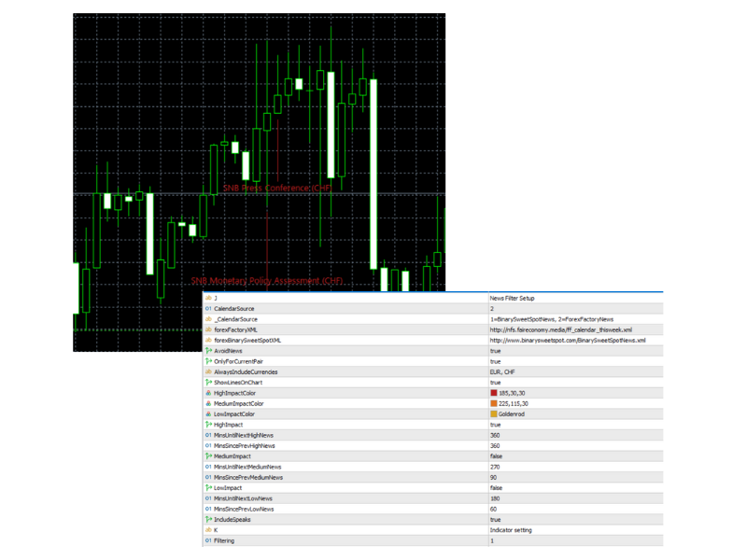Click the integer icon beside Filtering
Screen dimensions: 747x560
(x=207, y=540)
